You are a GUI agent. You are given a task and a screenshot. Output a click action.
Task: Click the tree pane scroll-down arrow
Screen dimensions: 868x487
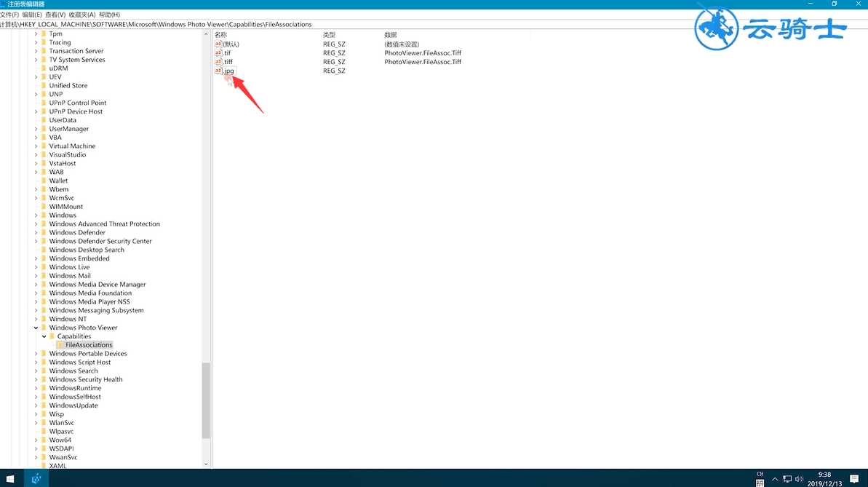206,464
